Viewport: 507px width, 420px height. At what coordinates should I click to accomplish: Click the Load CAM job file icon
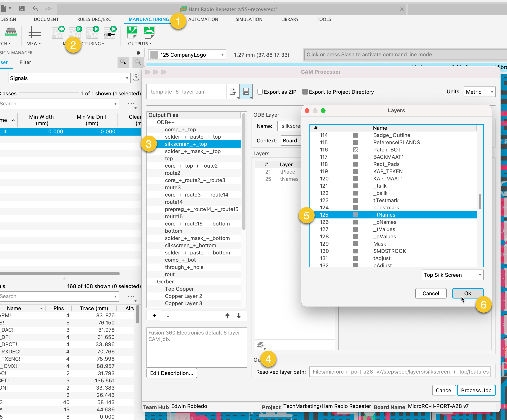(x=233, y=92)
